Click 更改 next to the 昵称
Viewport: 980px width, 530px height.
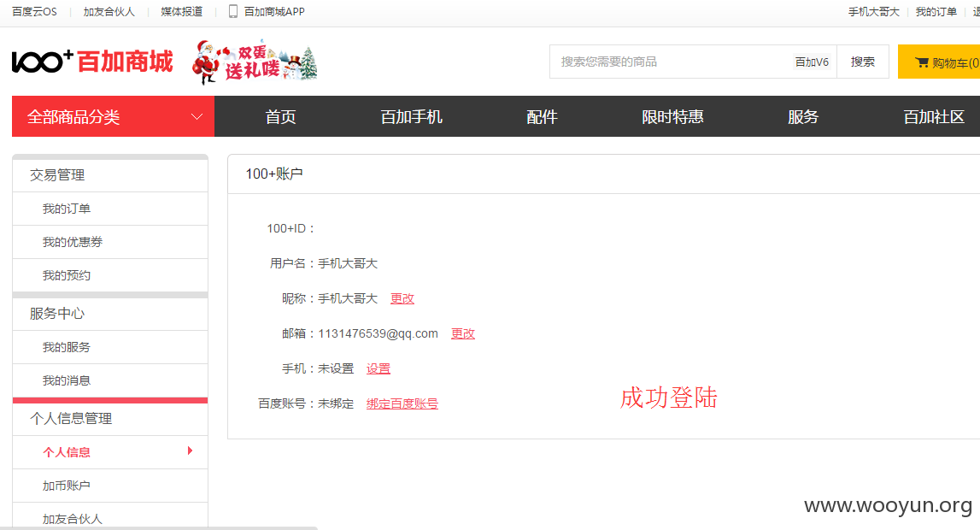(402, 298)
